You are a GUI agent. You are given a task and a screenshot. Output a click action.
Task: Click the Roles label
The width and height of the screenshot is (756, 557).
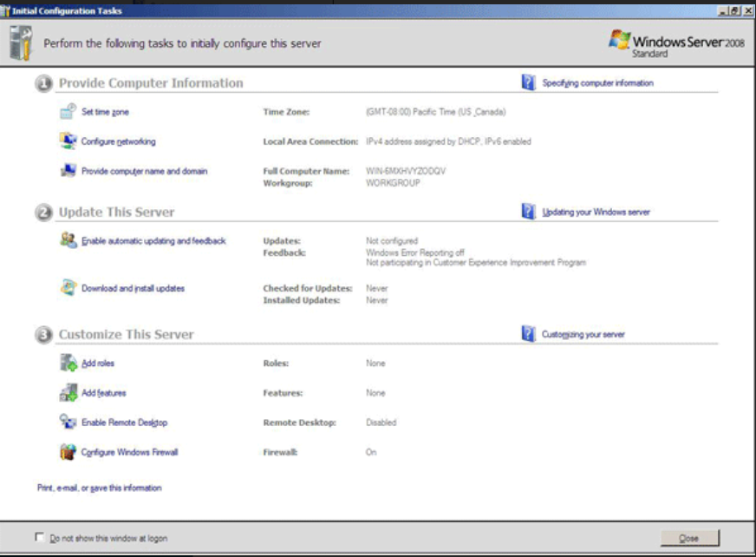click(x=276, y=363)
